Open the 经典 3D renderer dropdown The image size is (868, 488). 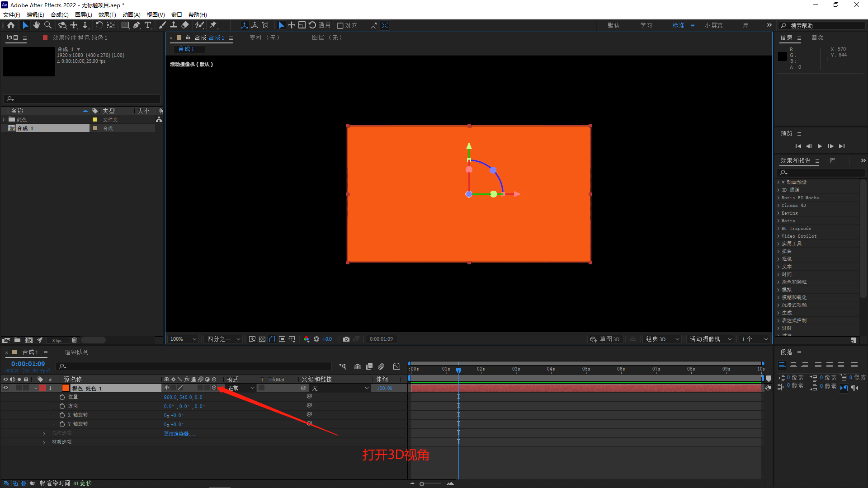click(x=662, y=339)
